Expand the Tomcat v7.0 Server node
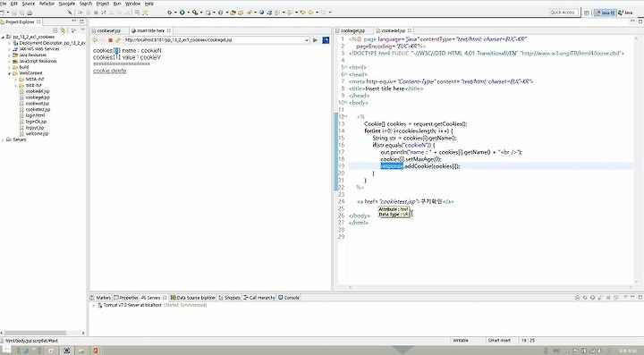The image size is (644, 355). (93, 305)
